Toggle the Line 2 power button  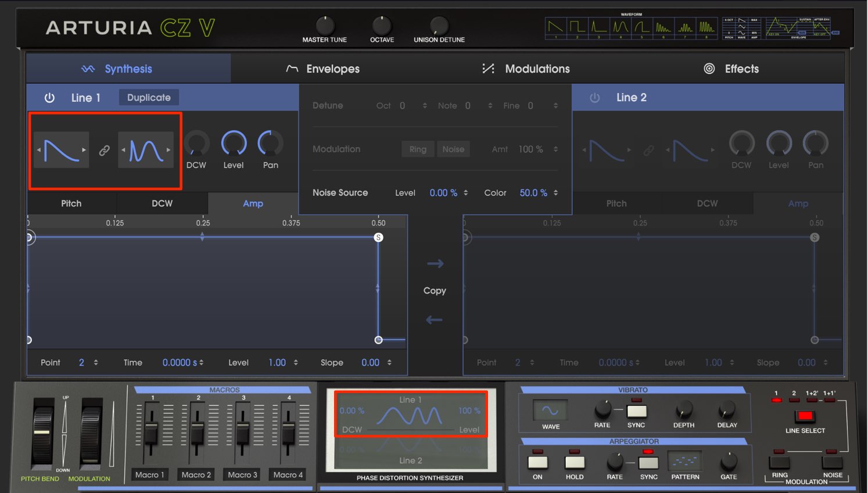[594, 98]
